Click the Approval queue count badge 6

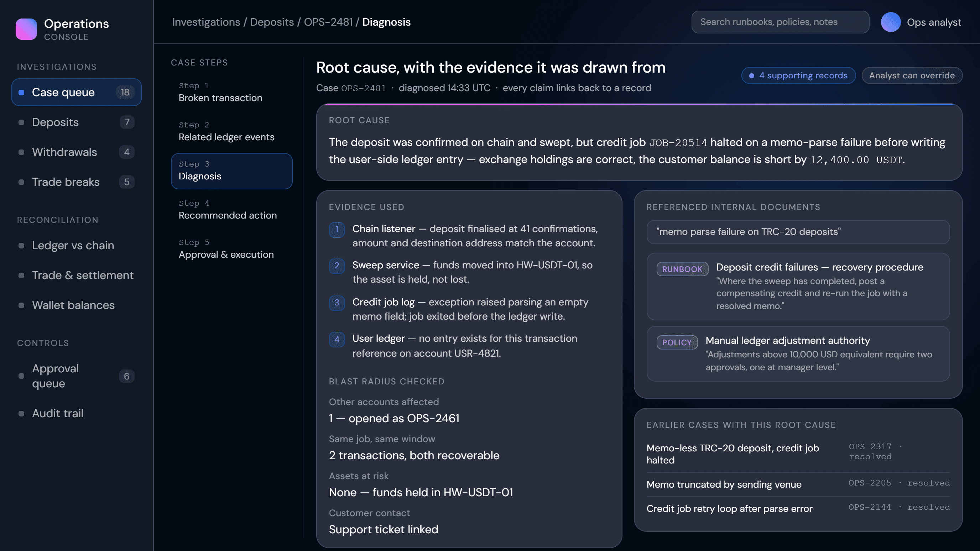pyautogui.click(x=127, y=376)
